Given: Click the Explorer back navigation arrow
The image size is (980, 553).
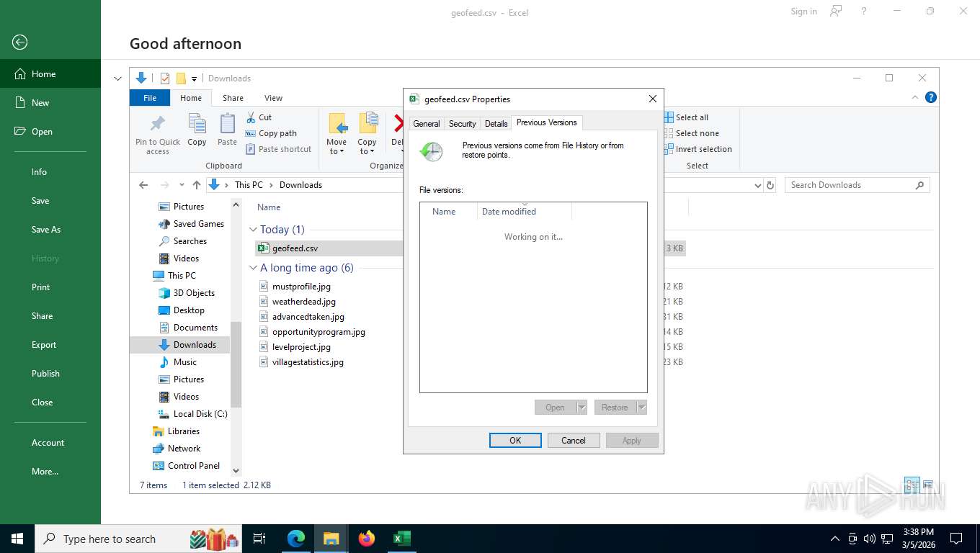Looking at the screenshot, I should coord(143,185).
